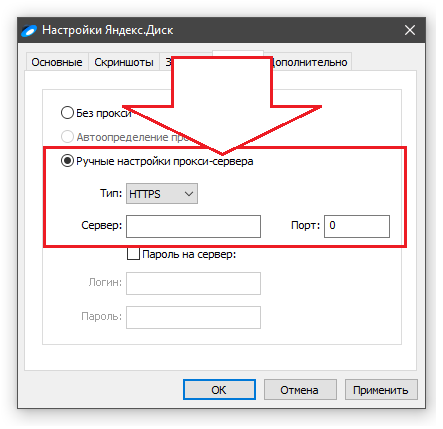Choose 'Ручные настройки прокси-сервера' radio button
This screenshot has height=429, width=443.
[67, 161]
